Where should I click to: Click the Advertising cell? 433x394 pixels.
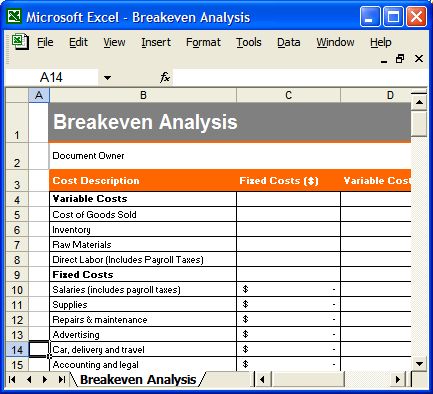point(143,334)
